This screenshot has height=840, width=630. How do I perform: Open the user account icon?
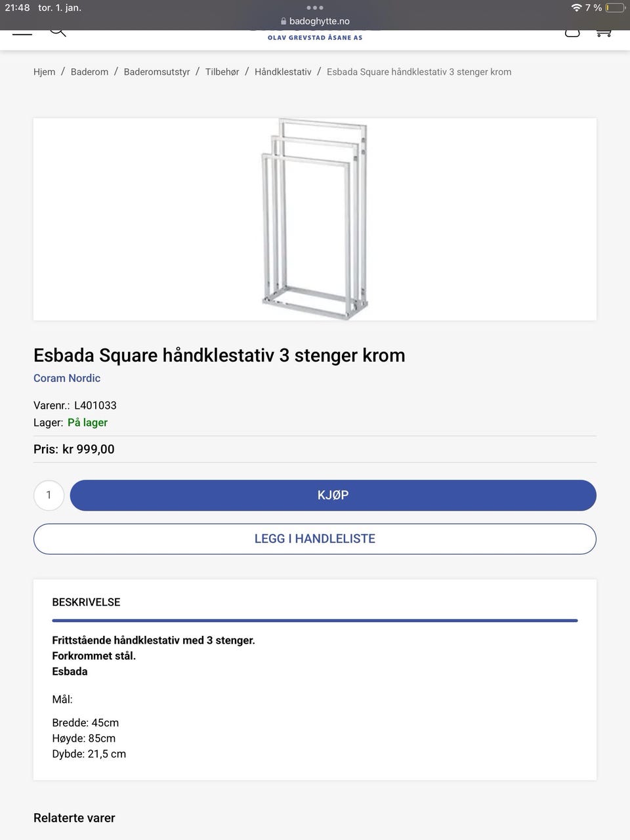tap(572, 33)
